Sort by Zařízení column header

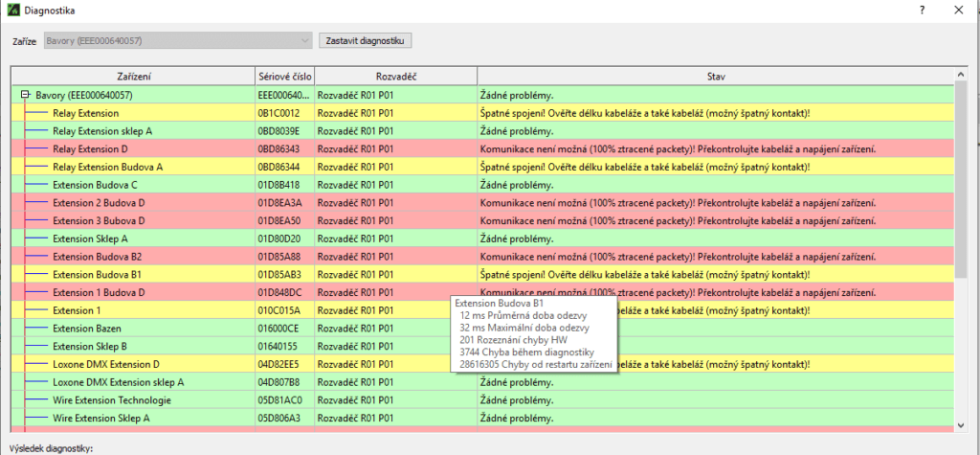134,77
